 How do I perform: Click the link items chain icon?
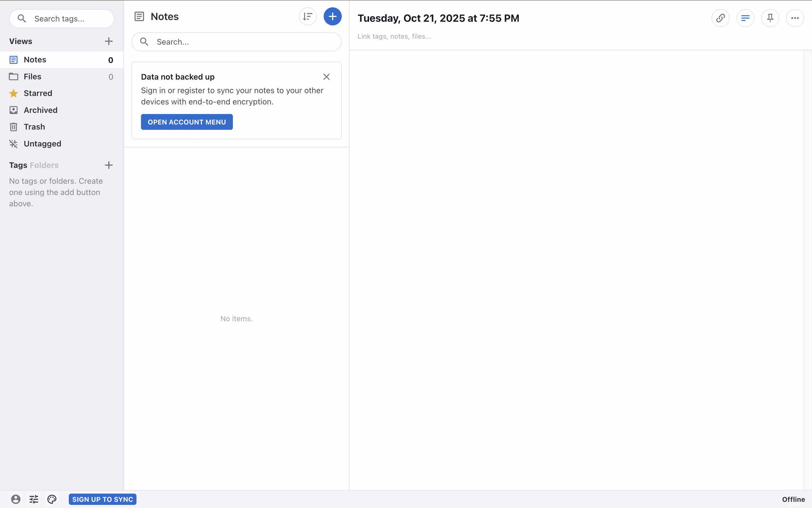click(720, 18)
